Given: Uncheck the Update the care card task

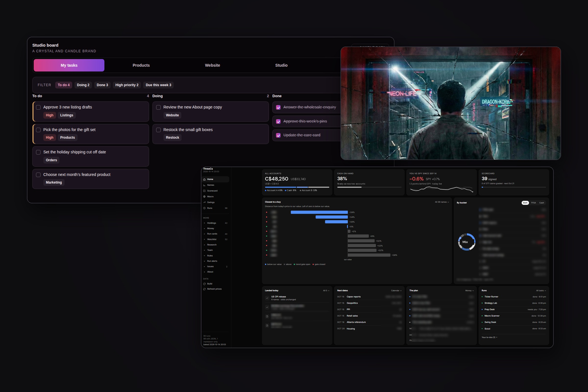Looking at the screenshot, I should click(x=278, y=135).
